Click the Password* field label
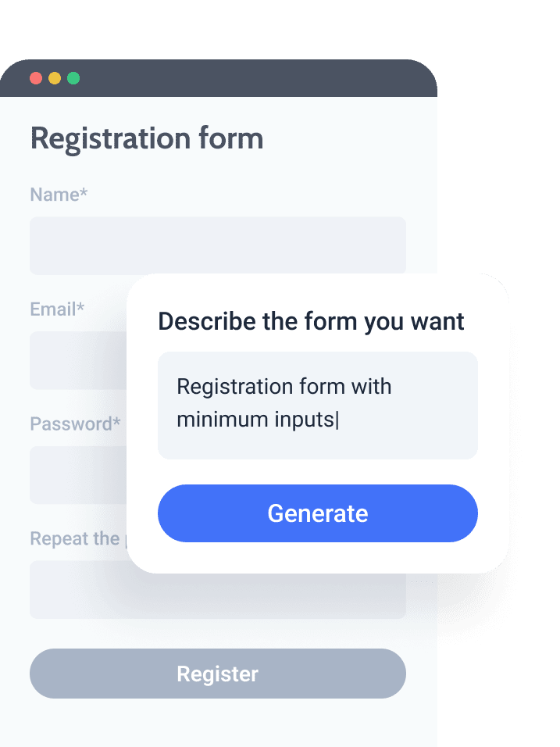560x747 pixels. coord(74,424)
